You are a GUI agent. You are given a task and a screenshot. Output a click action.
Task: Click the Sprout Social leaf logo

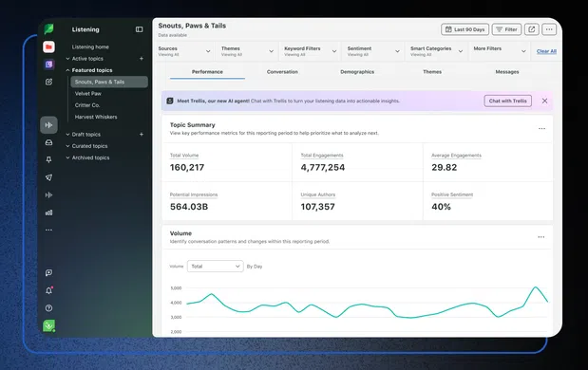click(48, 28)
